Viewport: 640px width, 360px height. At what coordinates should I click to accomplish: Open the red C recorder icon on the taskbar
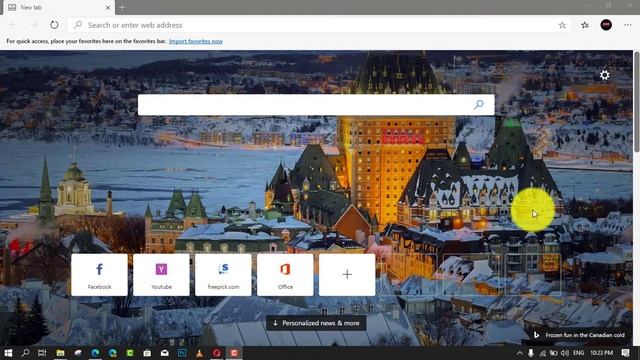pos(234,353)
